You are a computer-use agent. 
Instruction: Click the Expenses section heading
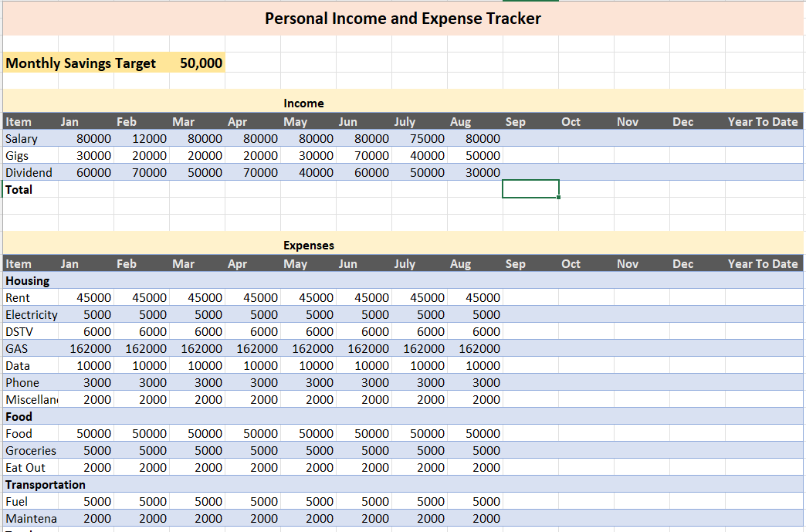pyautogui.click(x=309, y=246)
